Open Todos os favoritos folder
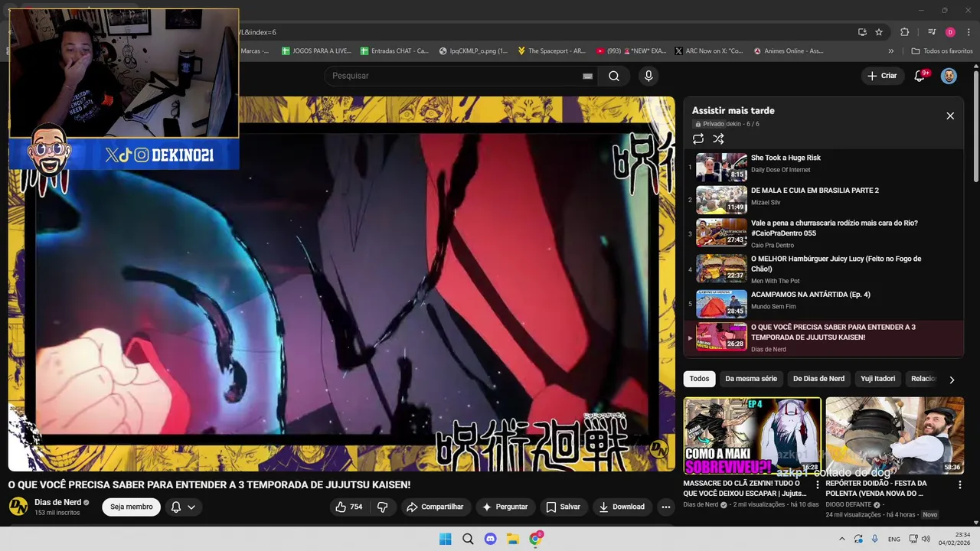Viewport: 980px width, 551px height. coord(942,51)
